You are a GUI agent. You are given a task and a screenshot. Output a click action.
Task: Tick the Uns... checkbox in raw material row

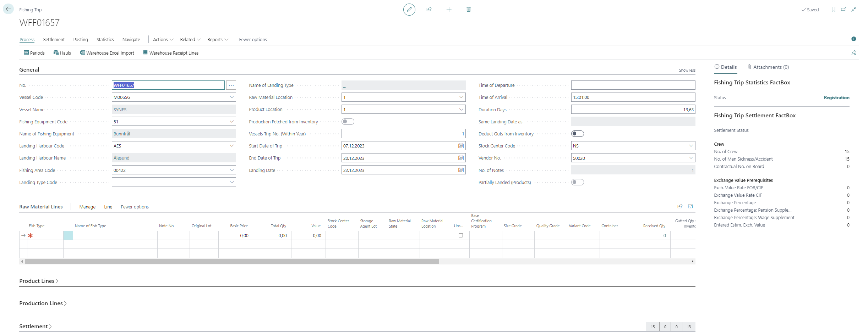pos(460,235)
